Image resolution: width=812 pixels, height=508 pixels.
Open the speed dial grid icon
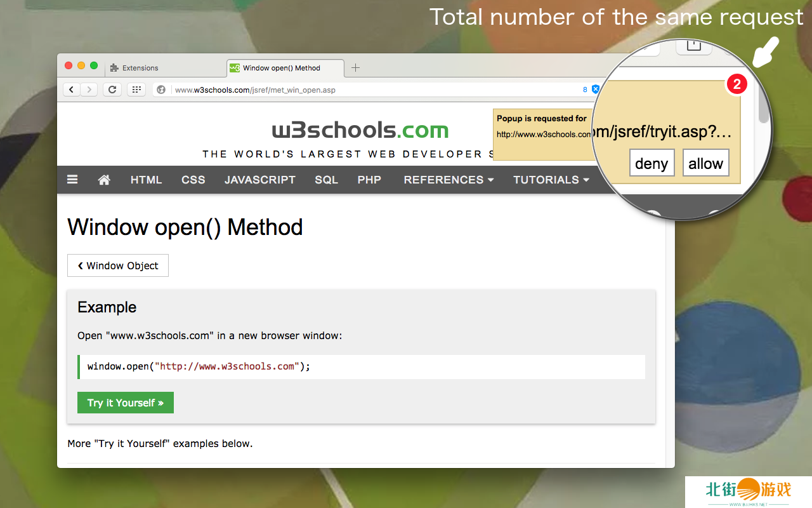(136, 90)
